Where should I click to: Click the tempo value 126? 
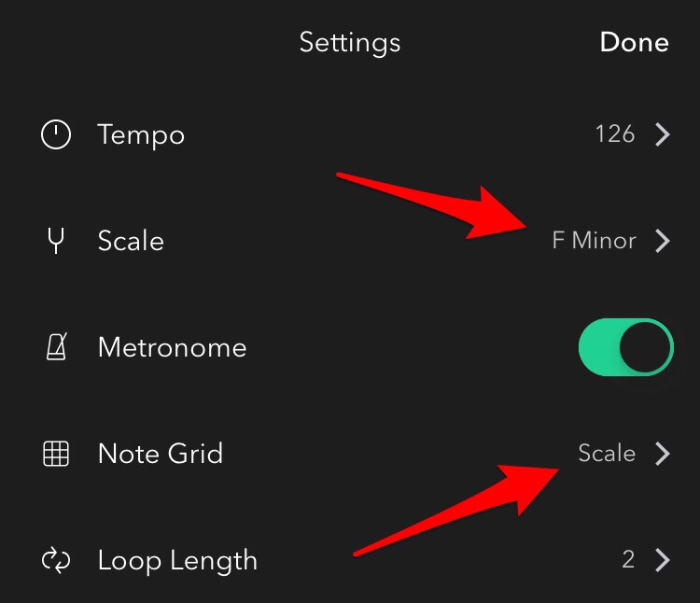coord(615,134)
